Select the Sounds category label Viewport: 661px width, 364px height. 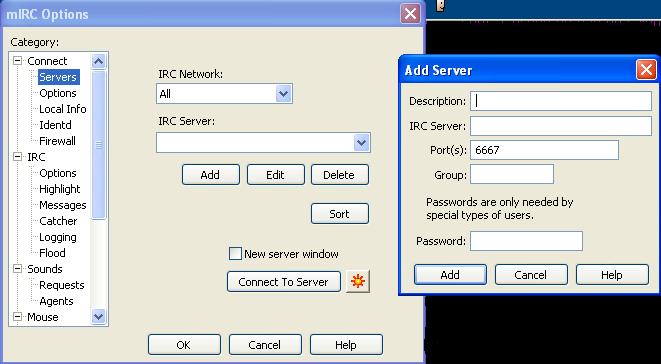[x=45, y=269]
